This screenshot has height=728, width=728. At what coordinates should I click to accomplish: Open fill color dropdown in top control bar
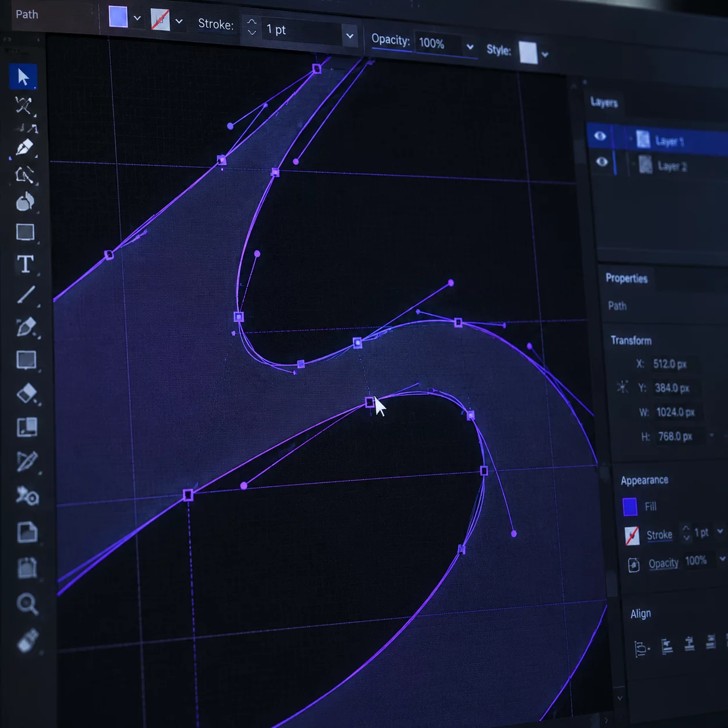pyautogui.click(x=137, y=18)
